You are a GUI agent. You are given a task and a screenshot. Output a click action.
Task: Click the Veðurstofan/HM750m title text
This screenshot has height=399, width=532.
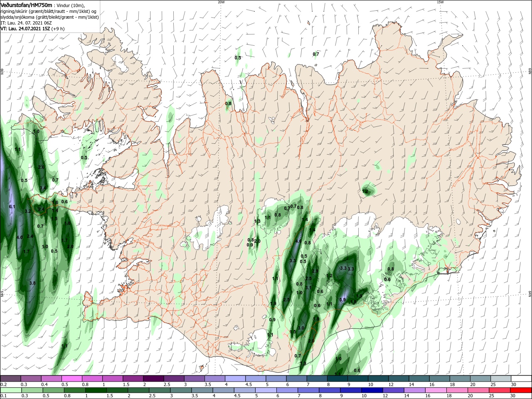[26, 5]
